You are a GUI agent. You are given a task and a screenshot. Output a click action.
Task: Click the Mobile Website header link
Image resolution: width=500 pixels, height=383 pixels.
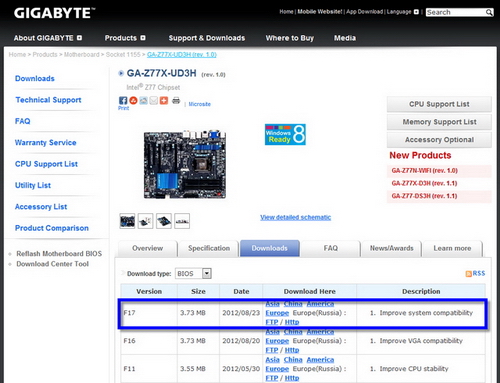(320, 12)
